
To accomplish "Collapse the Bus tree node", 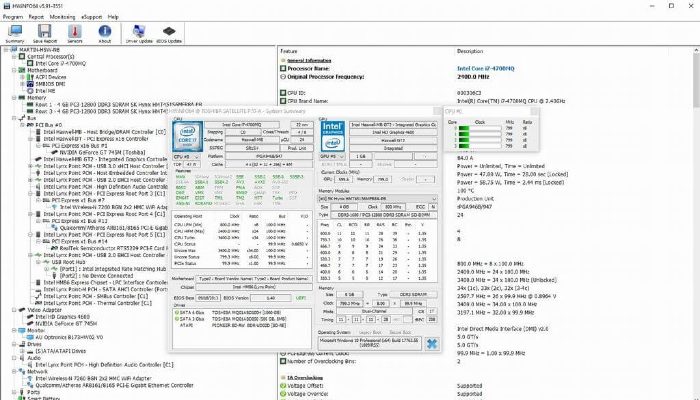I will click(x=14, y=118).
